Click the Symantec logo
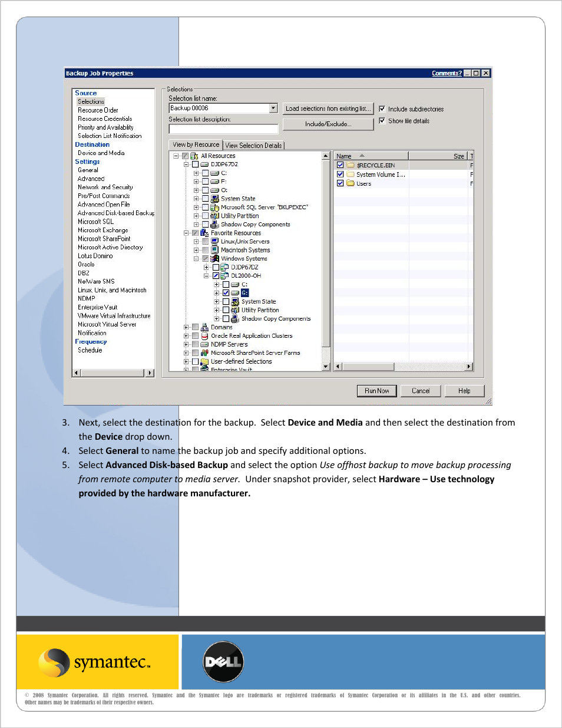Viewport: 562px width, 728px height. coord(94,663)
